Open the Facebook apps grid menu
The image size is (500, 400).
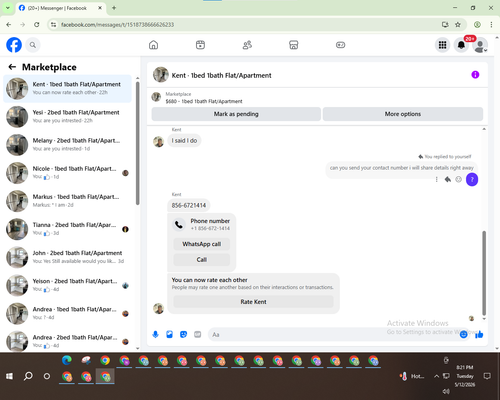(x=442, y=45)
